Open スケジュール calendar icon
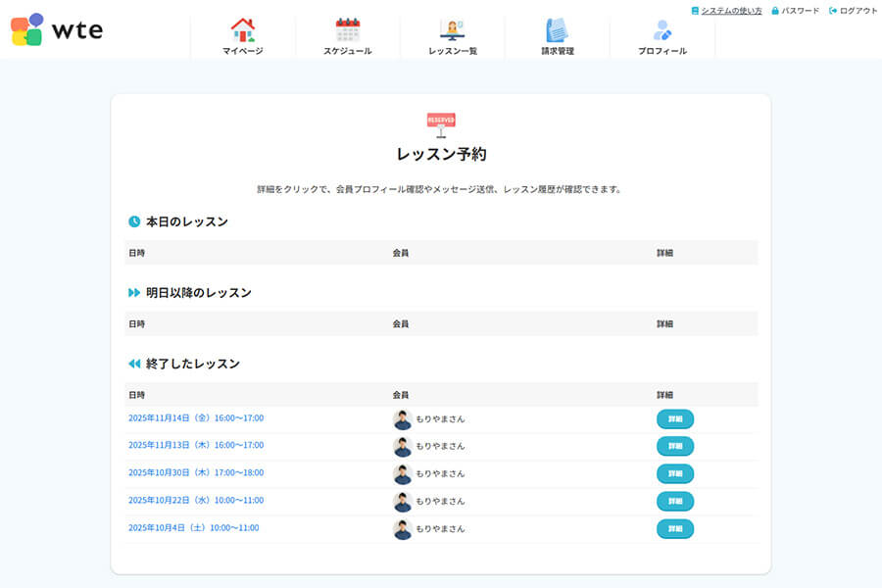The width and height of the screenshot is (882, 588). click(x=348, y=29)
